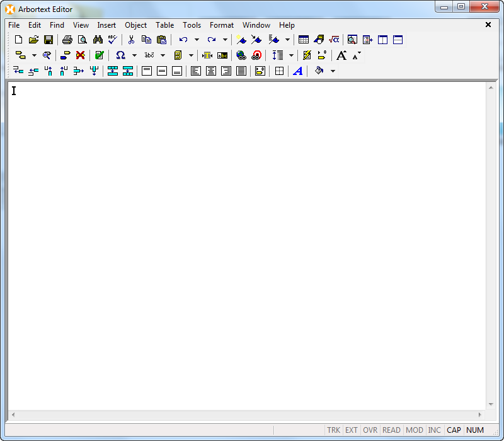Open the Insert menu

106,25
